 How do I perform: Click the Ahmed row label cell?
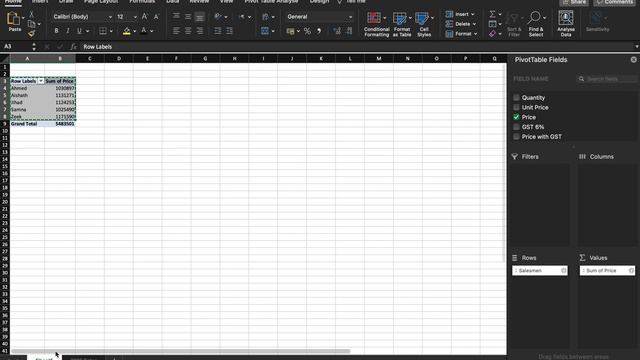tap(27, 88)
